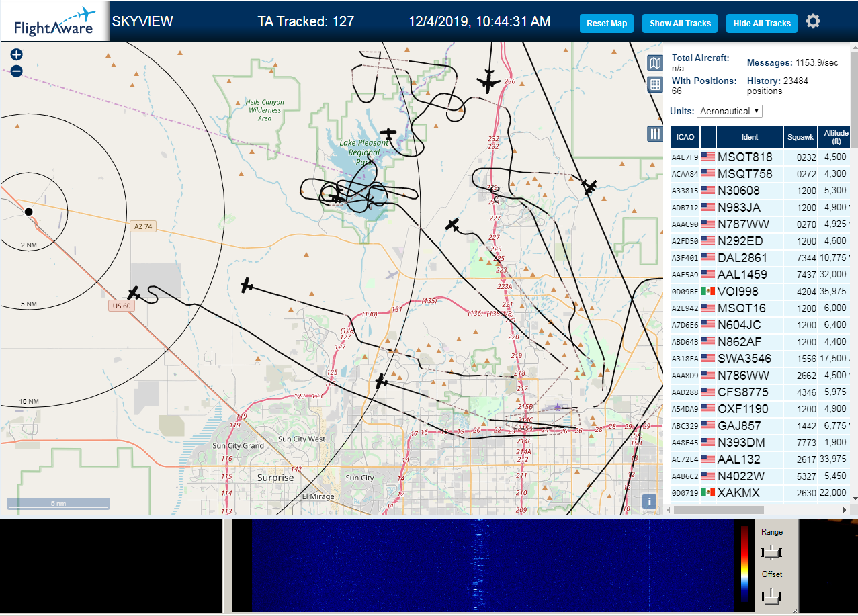858x616 pixels.
Task: Click the spectrum waterfall display
Action: [492, 565]
